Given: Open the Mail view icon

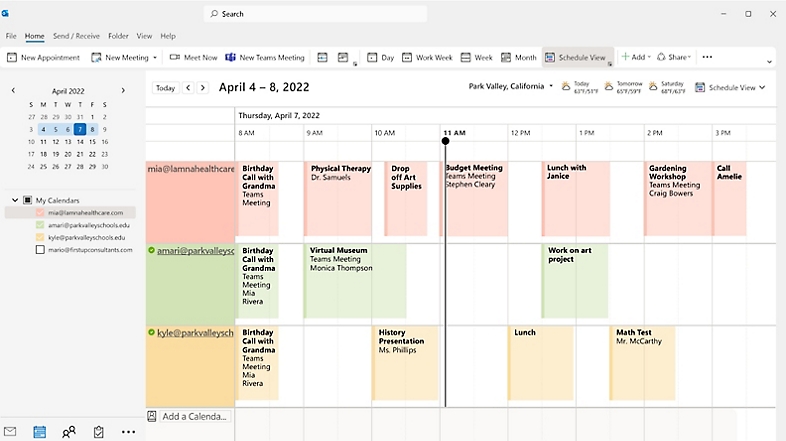Looking at the screenshot, I should (x=11, y=432).
